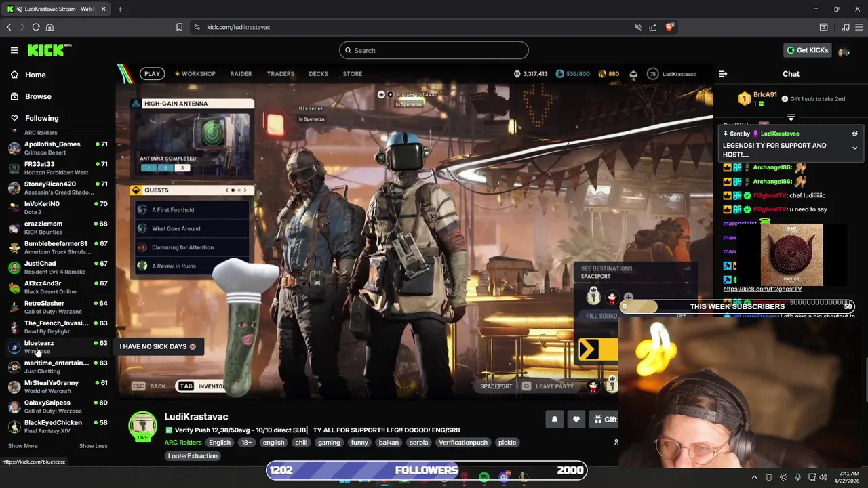The width and height of the screenshot is (868, 488).
Task: Open a new tab with the plus button
Action: pyautogui.click(x=120, y=9)
